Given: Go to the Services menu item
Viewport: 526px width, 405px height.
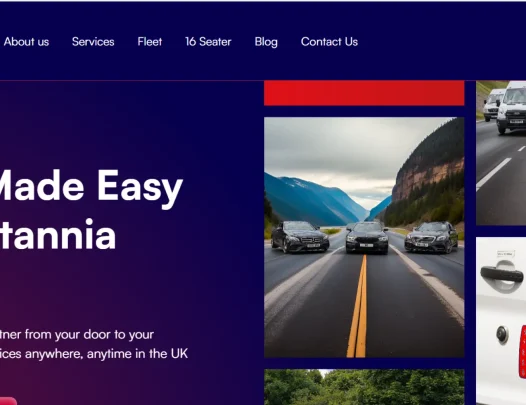Looking at the screenshot, I should [93, 42].
